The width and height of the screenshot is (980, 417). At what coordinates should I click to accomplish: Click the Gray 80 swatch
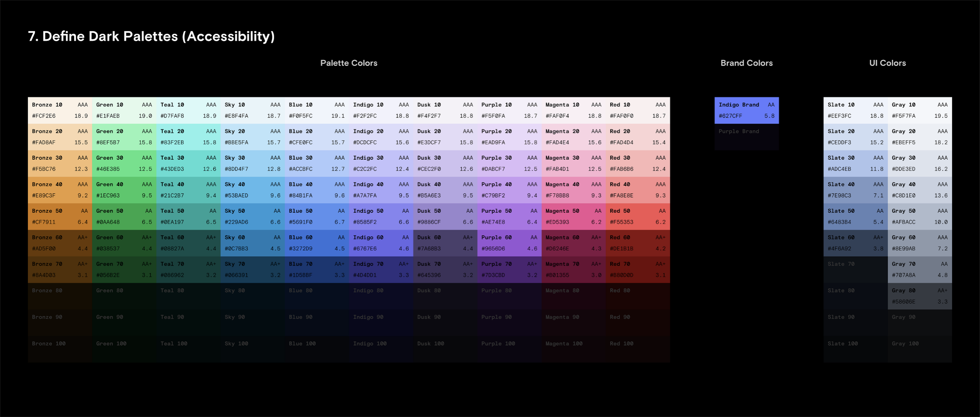[920, 296]
